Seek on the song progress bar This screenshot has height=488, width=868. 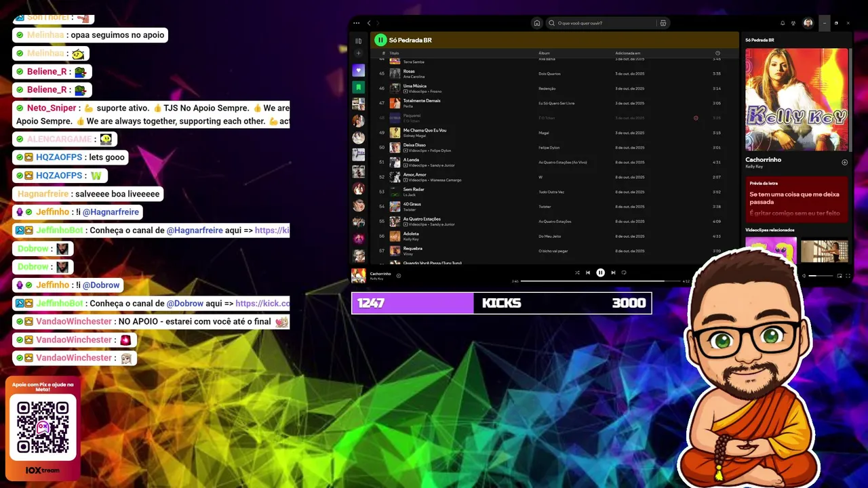pos(600,281)
